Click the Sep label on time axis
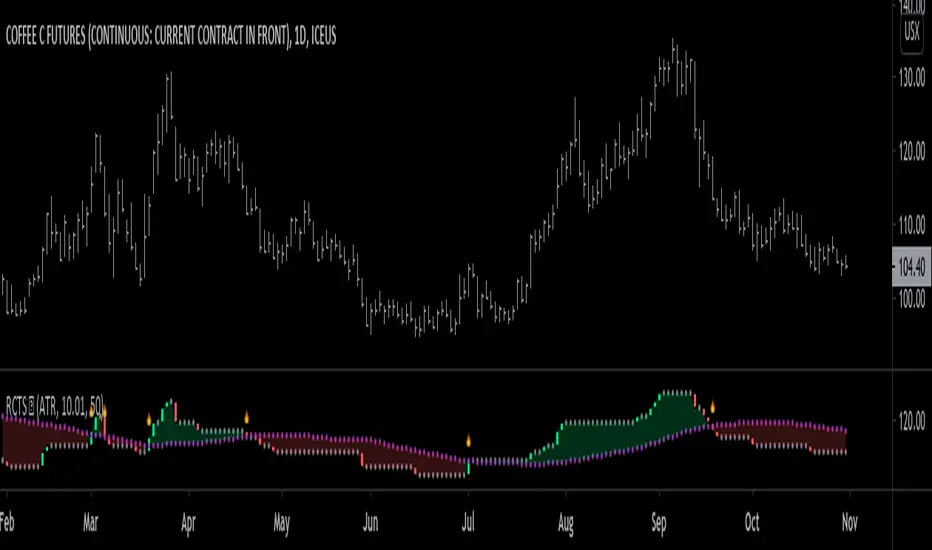The height and width of the screenshot is (550, 932). [659, 523]
